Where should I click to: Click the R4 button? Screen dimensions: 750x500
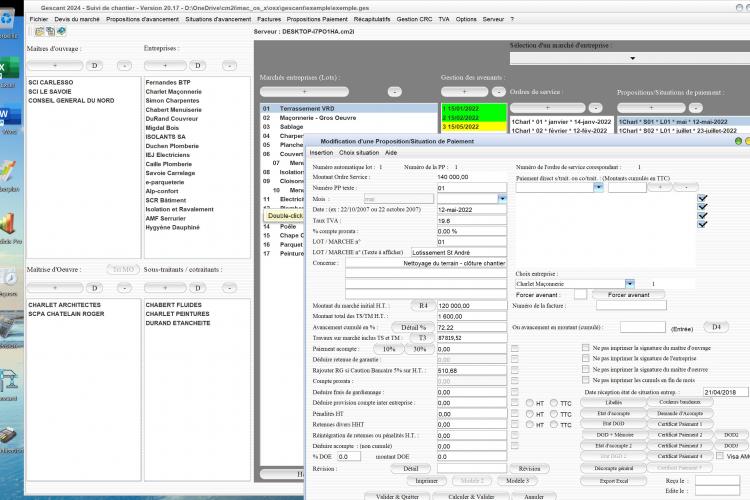pos(423,305)
